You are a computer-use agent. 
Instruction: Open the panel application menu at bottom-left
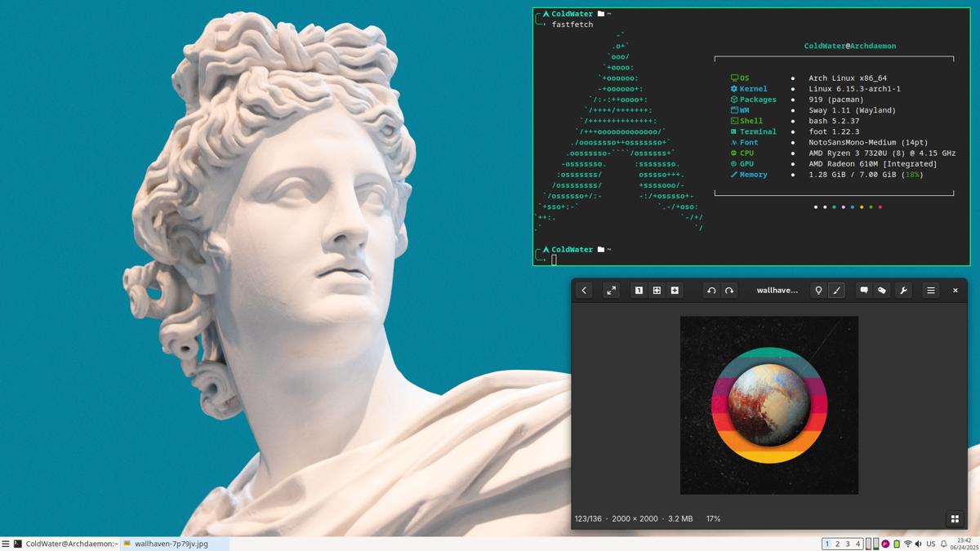click(6, 544)
